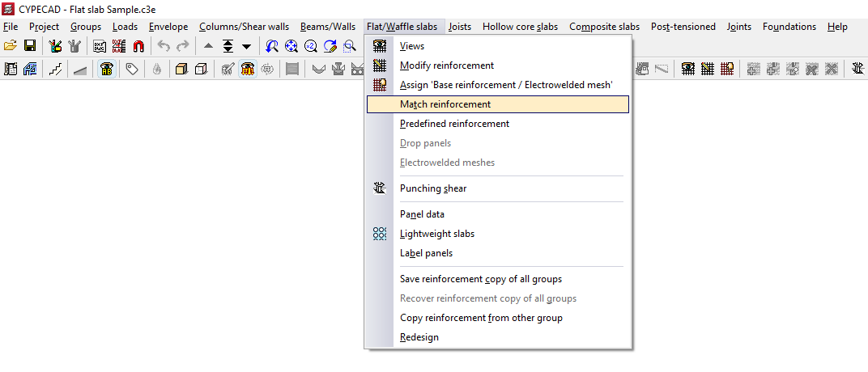Select Views from the dropdown menu
The width and height of the screenshot is (868, 372).
[498, 46]
